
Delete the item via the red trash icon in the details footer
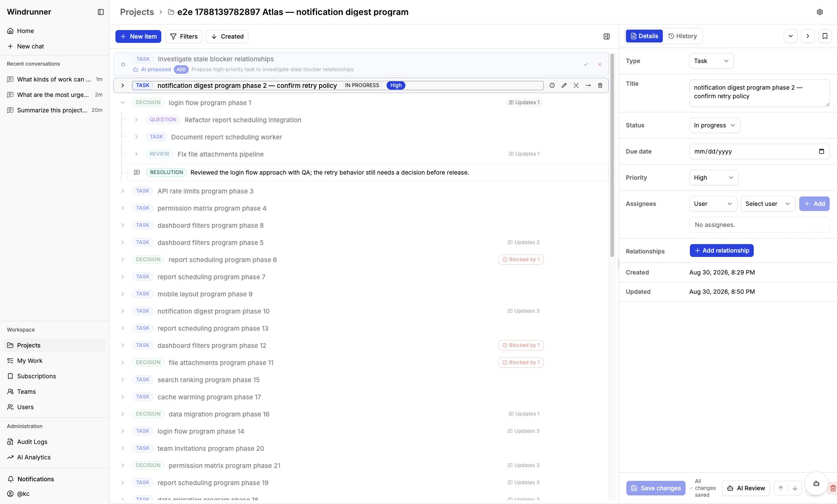point(833,488)
